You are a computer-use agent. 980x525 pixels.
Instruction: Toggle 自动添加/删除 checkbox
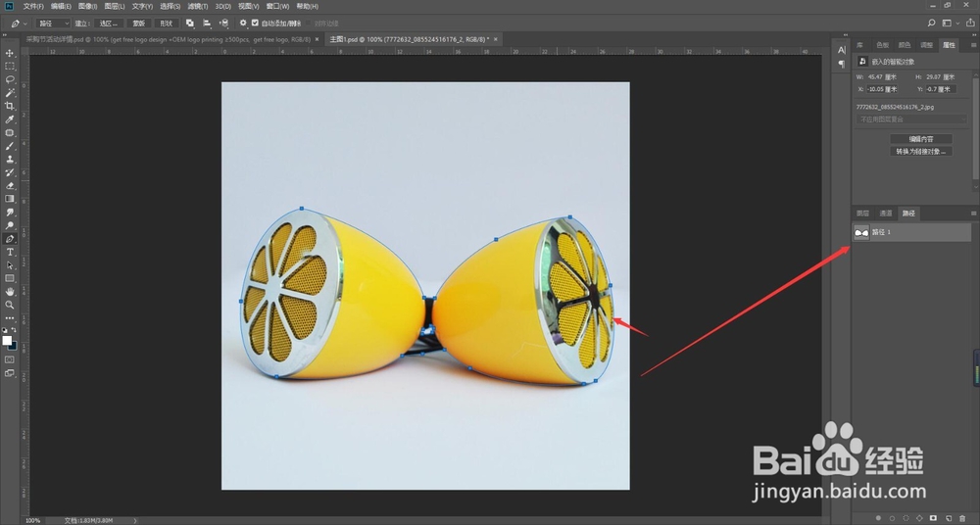click(x=255, y=24)
